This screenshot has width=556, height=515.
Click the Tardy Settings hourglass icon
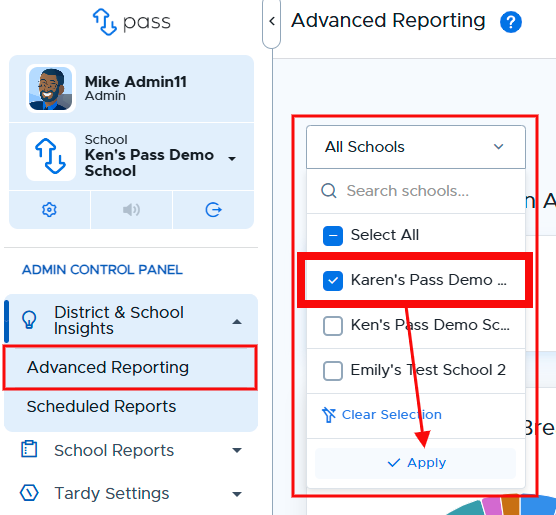coord(29,493)
